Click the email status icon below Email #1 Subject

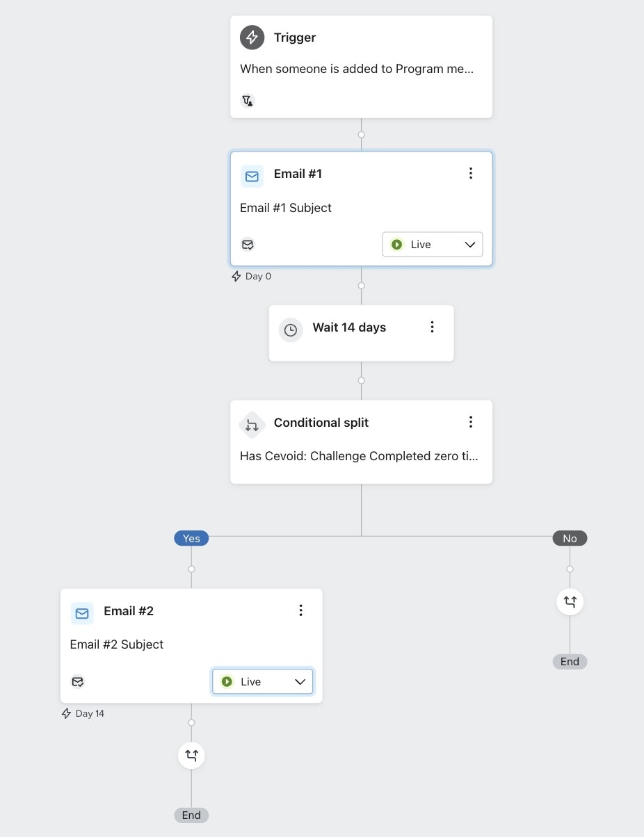tap(248, 244)
